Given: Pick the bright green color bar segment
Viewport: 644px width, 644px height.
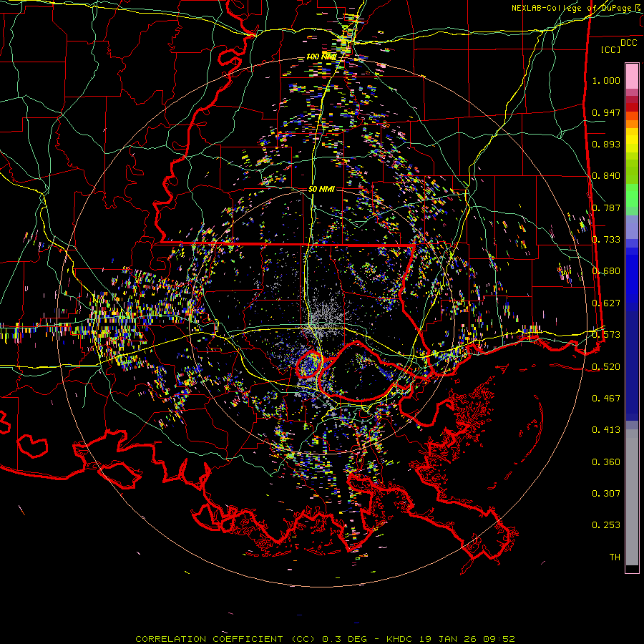Looking at the screenshot, I should 632,195.
